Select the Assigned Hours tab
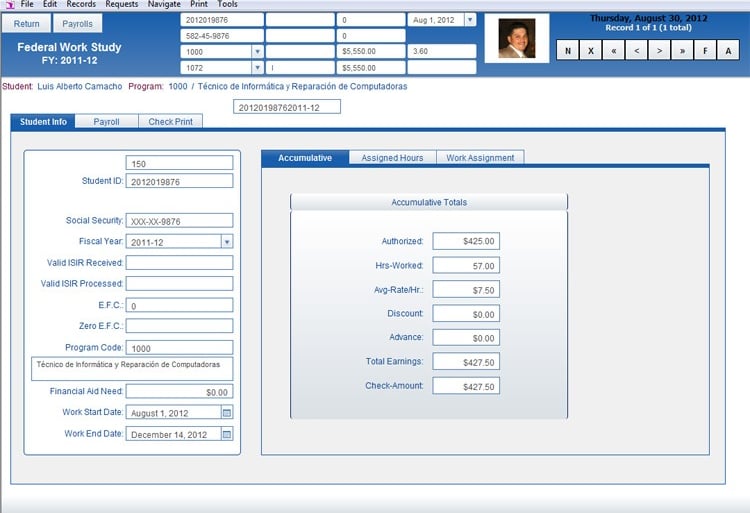Viewport: 750px width, 513px height. pyautogui.click(x=392, y=158)
